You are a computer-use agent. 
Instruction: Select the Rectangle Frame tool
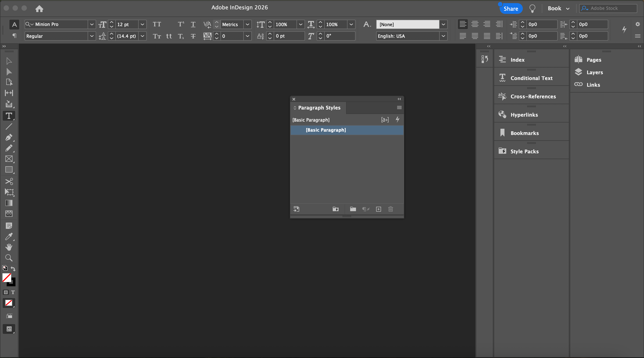9,159
